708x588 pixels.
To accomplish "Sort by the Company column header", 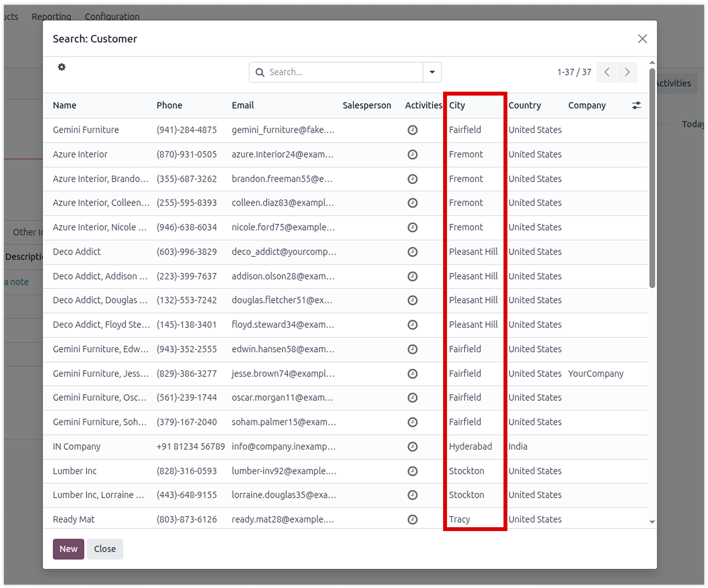I will click(x=587, y=105).
